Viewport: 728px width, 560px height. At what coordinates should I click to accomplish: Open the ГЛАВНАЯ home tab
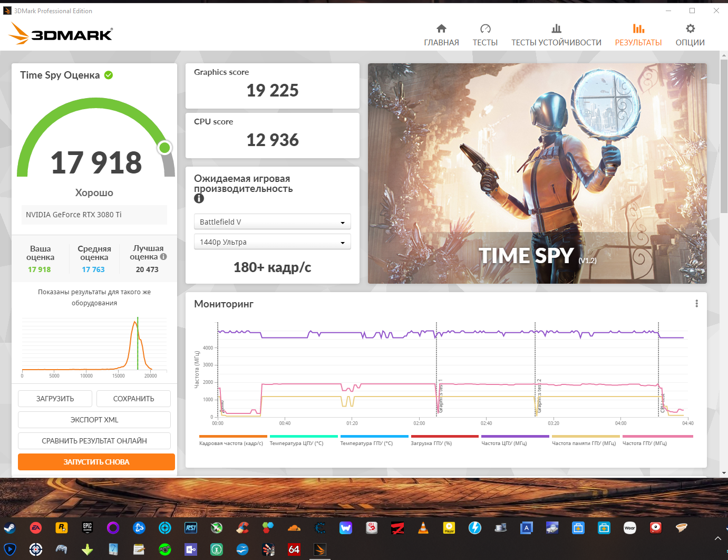(x=441, y=35)
